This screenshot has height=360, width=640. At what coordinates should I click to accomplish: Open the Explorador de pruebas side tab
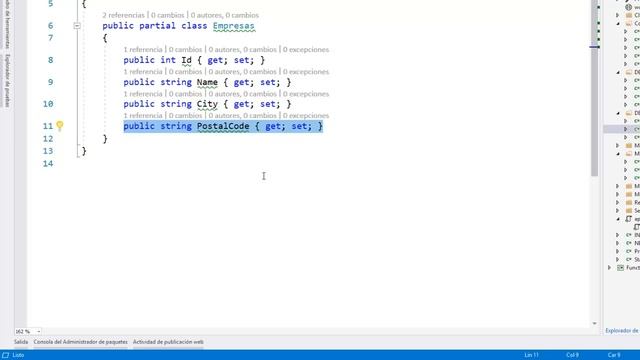coord(7,80)
